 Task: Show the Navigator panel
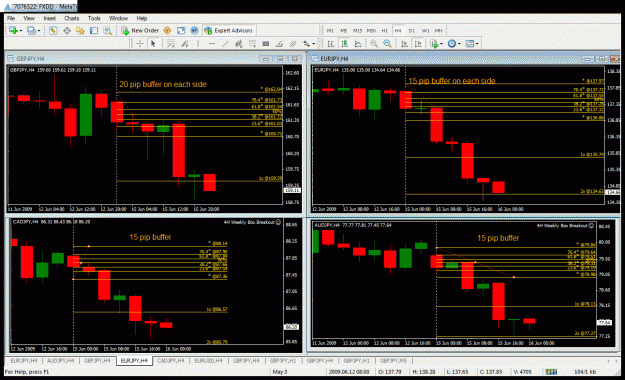pyautogui.click(x=80, y=31)
